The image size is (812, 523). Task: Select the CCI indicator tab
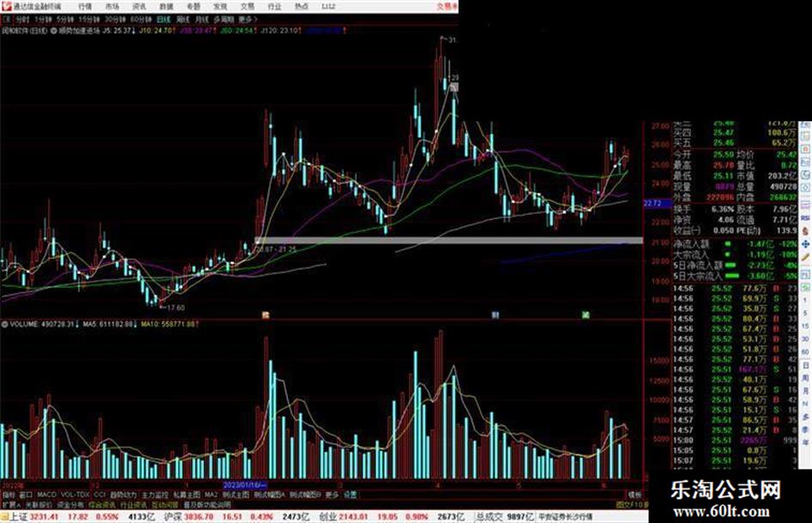(100, 495)
